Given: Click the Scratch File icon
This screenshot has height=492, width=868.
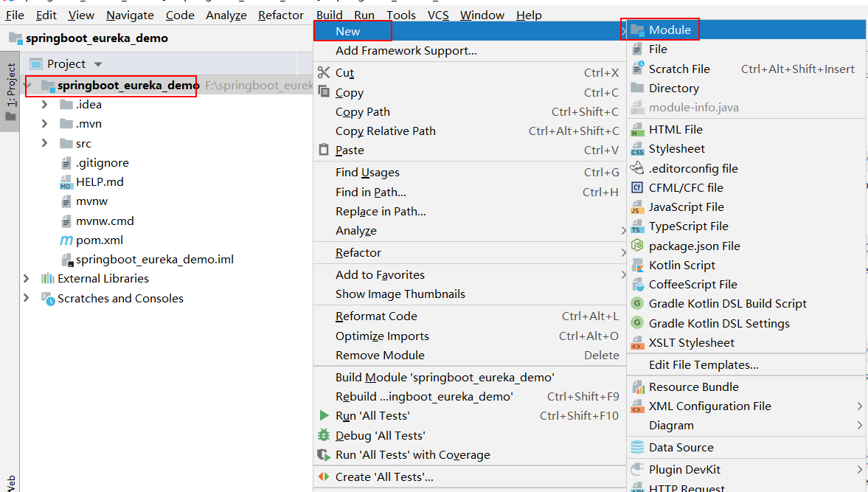Looking at the screenshot, I should 637,69.
